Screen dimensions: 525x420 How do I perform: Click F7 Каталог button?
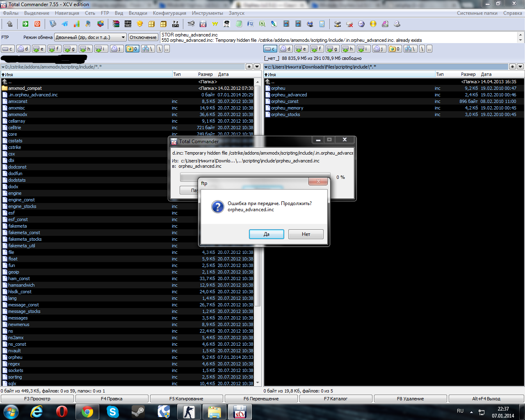click(x=336, y=399)
